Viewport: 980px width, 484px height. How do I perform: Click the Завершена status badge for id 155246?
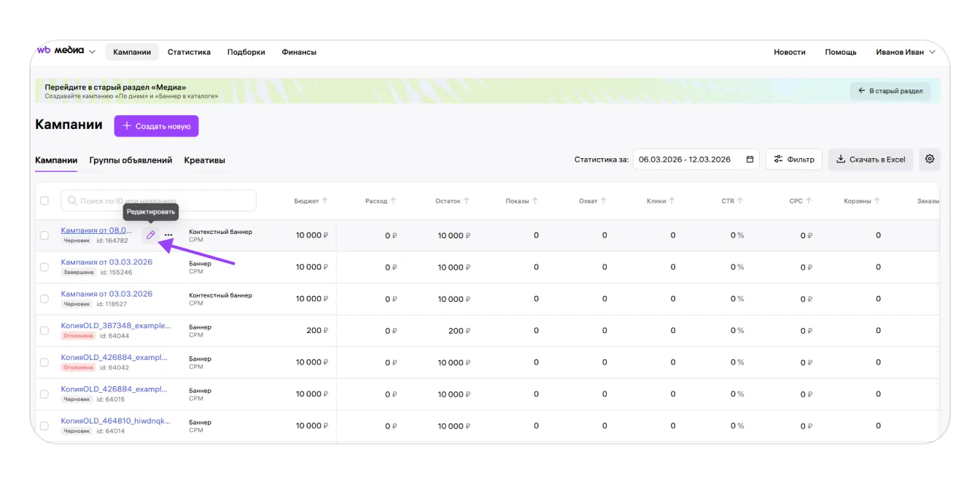click(x=78, y=273)
